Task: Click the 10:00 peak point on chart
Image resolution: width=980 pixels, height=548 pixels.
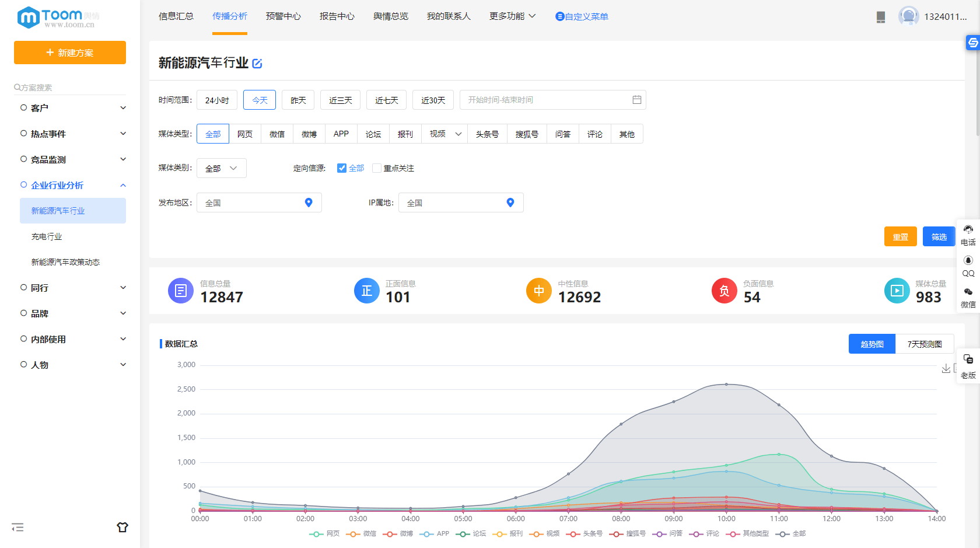Action: coord(726,384)
